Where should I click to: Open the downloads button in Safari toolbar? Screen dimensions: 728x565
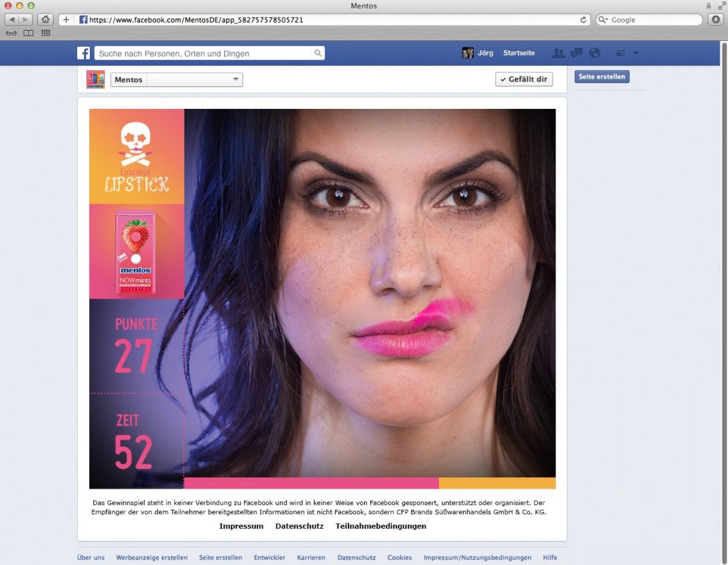[715, 20]
